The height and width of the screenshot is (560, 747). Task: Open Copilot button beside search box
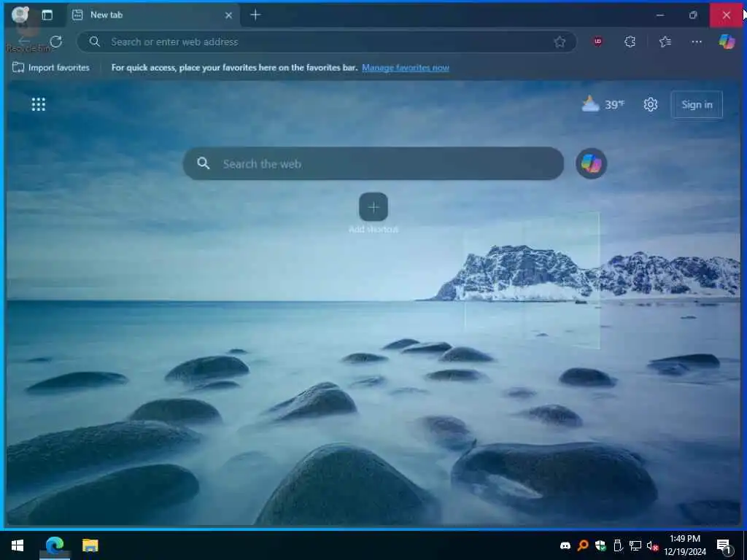591,164
